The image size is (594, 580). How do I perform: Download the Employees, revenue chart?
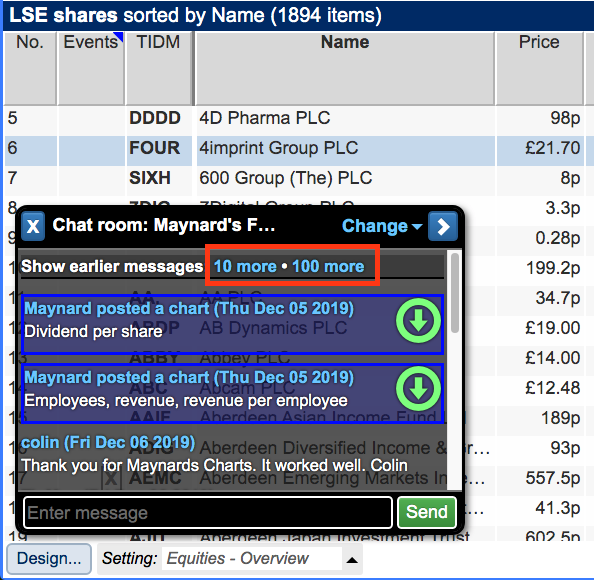coord(418,389)
